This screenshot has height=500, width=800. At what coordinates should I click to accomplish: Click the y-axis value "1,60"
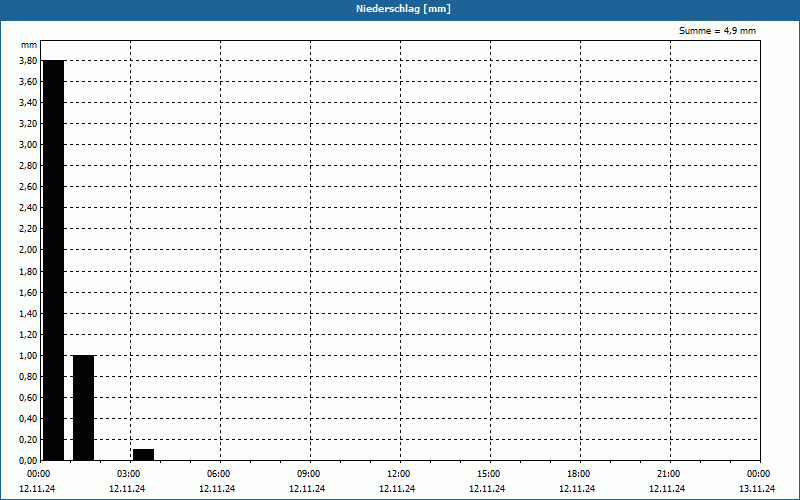28,293
